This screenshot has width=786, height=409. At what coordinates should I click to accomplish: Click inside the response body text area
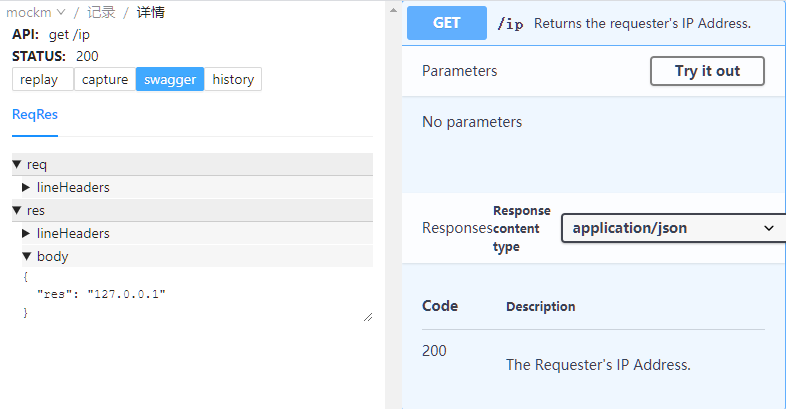coord(190,294)
